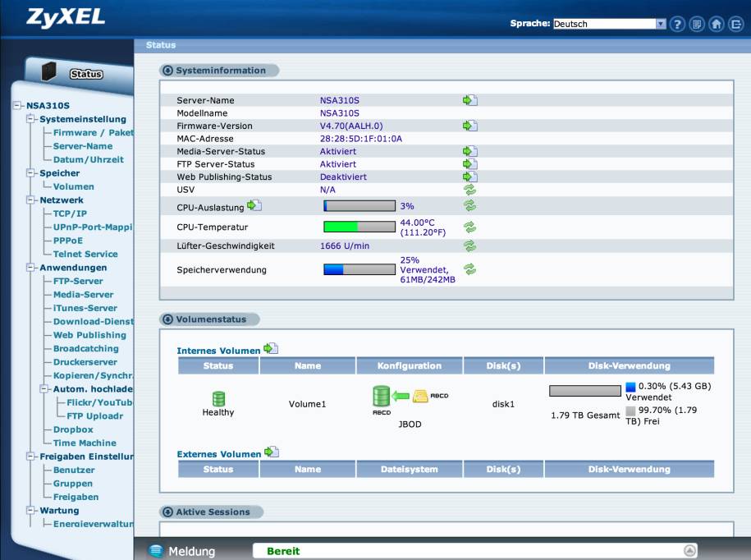Open Broadcatching settings
This screenshot has height=560, width=751.
[x=86, y=349]
